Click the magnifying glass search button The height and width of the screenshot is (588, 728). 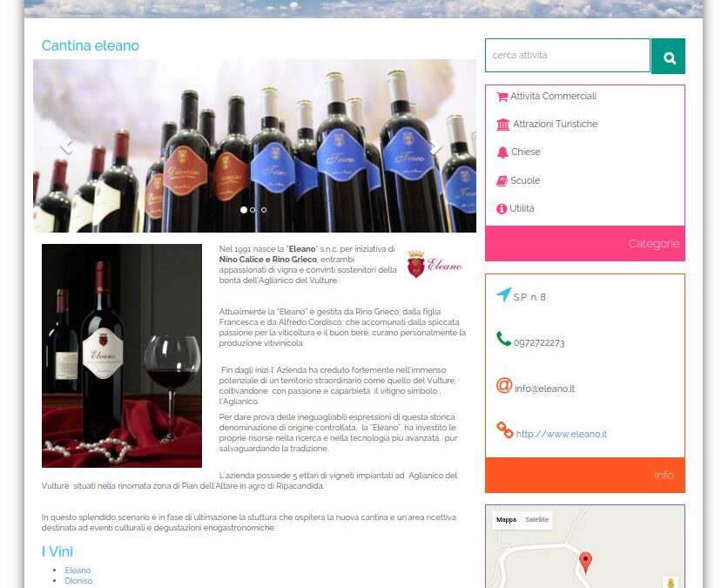pos(668,57)
